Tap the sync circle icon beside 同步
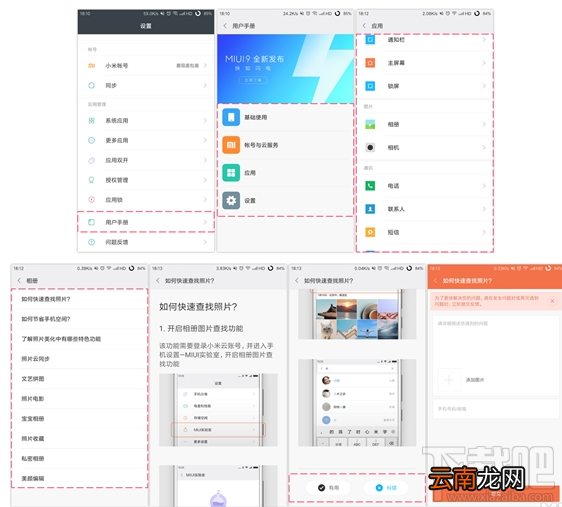Image resolution: width=562 pixels, height=507 pixels. coord(92,85)
